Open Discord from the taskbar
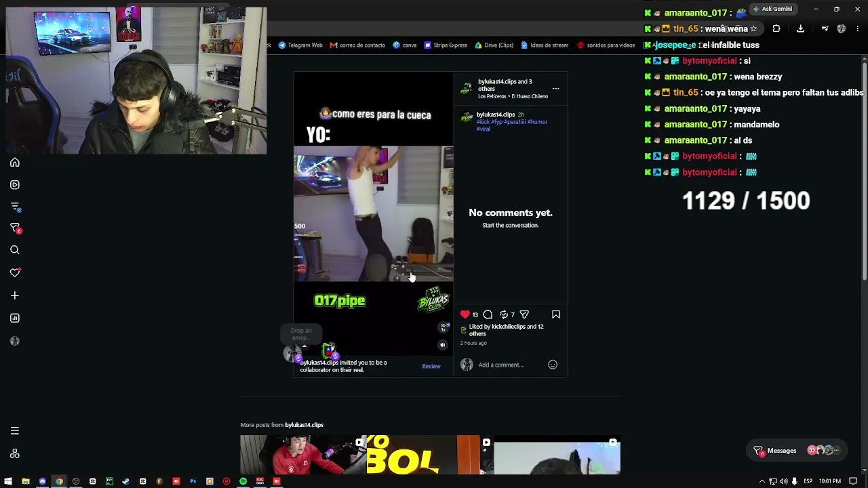The image size is (868, 488). click(42, 481)
